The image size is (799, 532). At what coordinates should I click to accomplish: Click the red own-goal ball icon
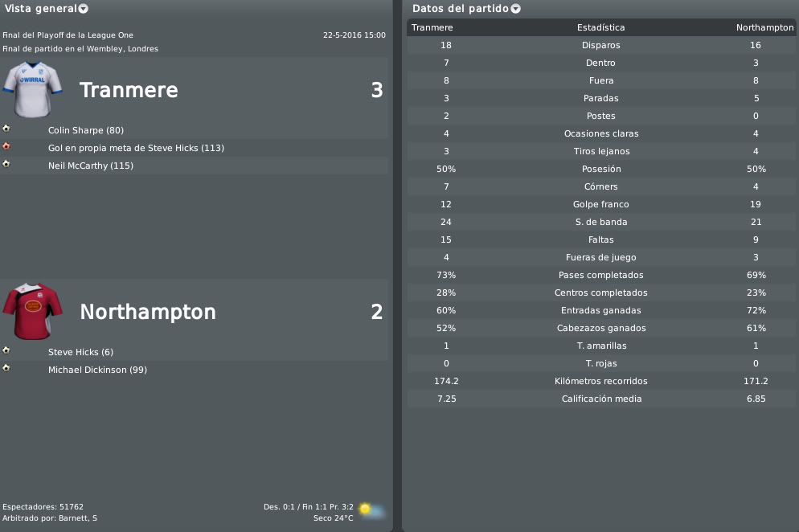click(6, 147)
